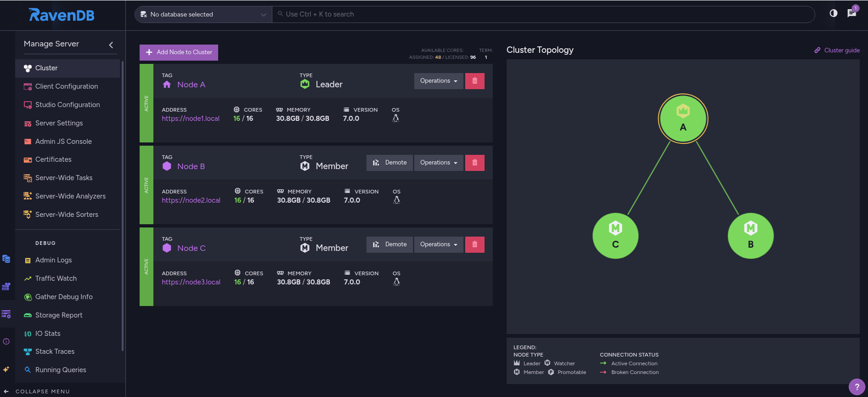Open Admin Logs menu item
The height and width of the screenshot is (397, 868).
click(x=68, y=260)
